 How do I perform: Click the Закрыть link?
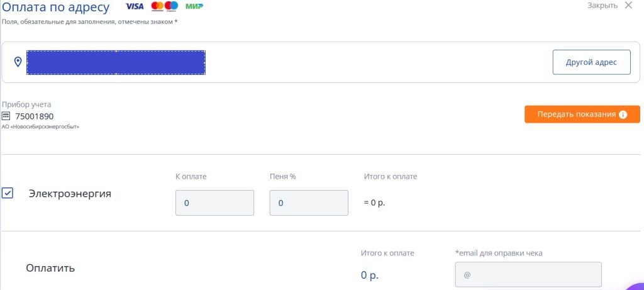(602, 6)
